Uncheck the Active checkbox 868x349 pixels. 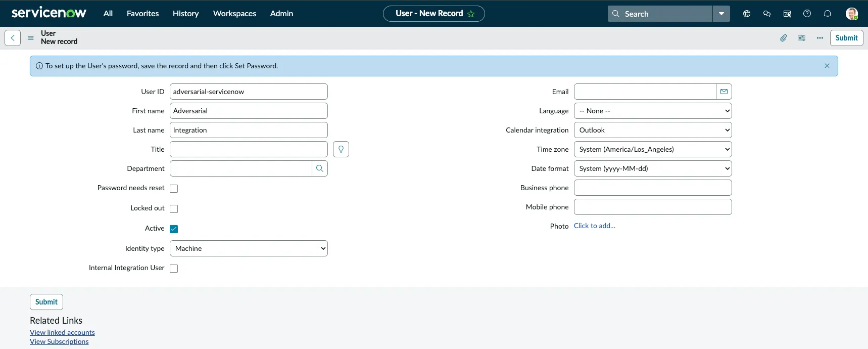tap(174, 229)
